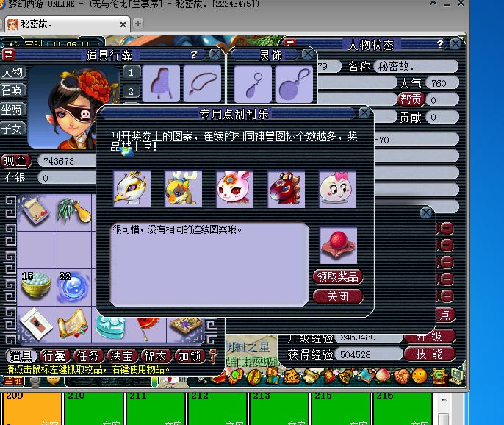Click the help question mark in 道具行囊
The width and height of the screenshot is (504, 425).
point(194,54)
